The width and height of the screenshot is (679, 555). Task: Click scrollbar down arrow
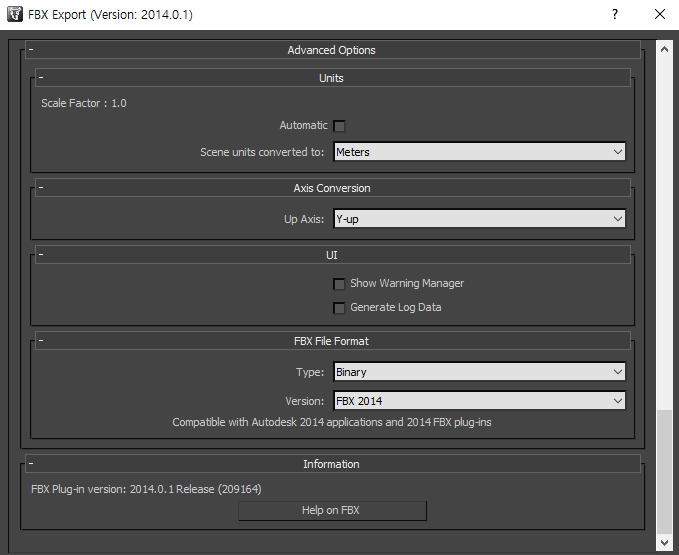(x=664, y=542)
